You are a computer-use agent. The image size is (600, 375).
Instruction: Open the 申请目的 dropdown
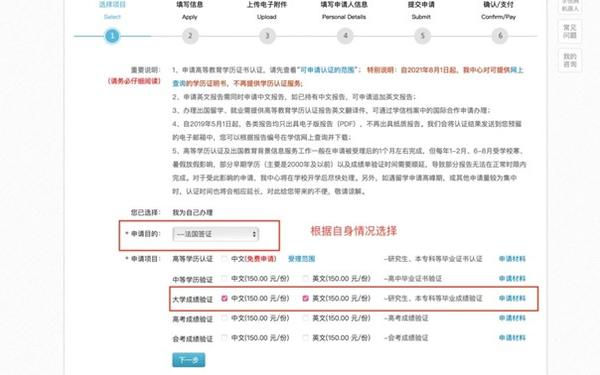tap(215, 234)
